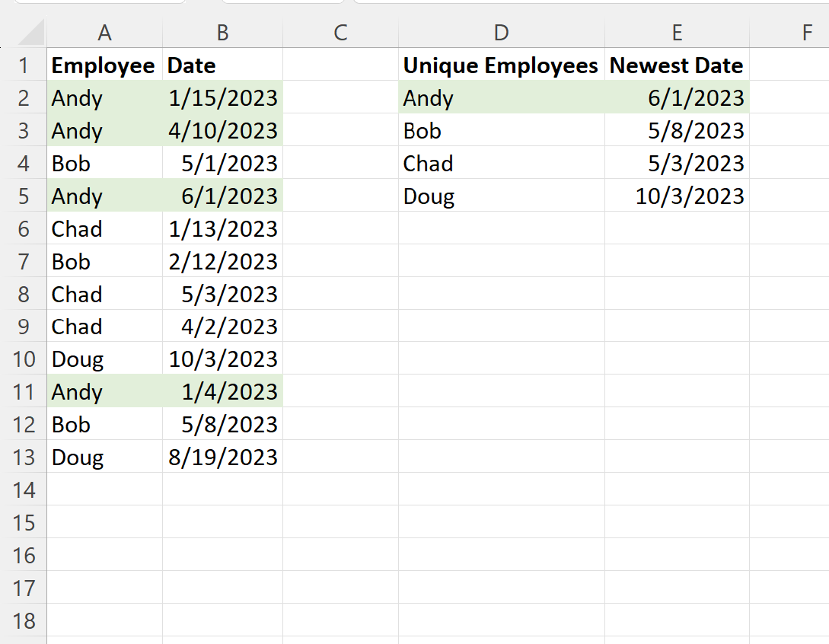Select Andy in row 11 of column A
This screenshot has height=644, width=829.
pos(105,392)
